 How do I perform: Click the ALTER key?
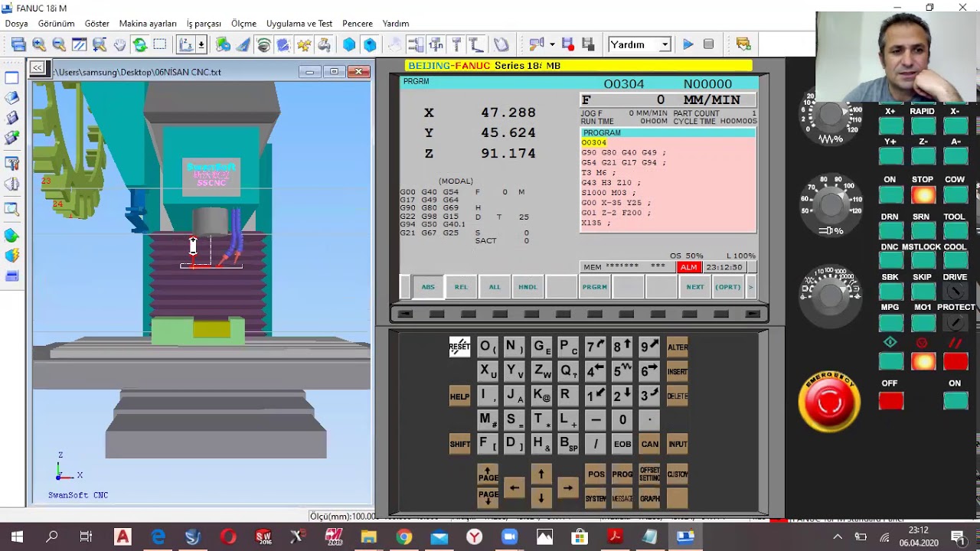[x=678, y=347]
